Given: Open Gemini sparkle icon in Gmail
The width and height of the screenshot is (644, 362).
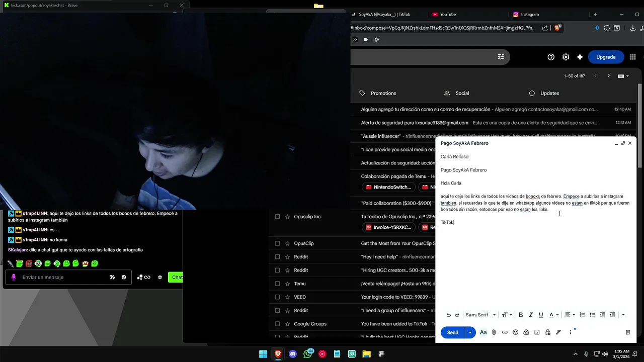Looking at the screenshot, I should (x=580, y=57).
